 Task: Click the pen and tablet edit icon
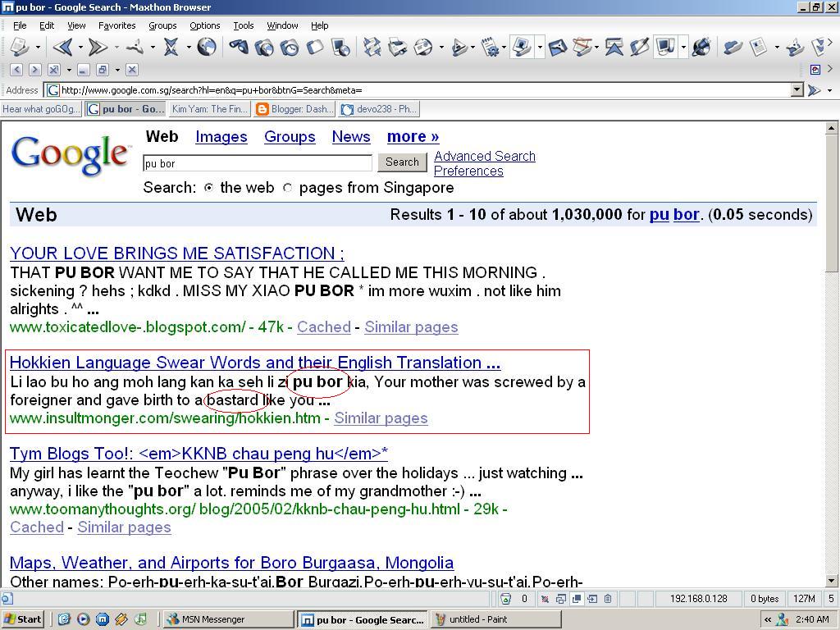pyautogui.click(x=639, y=47)
